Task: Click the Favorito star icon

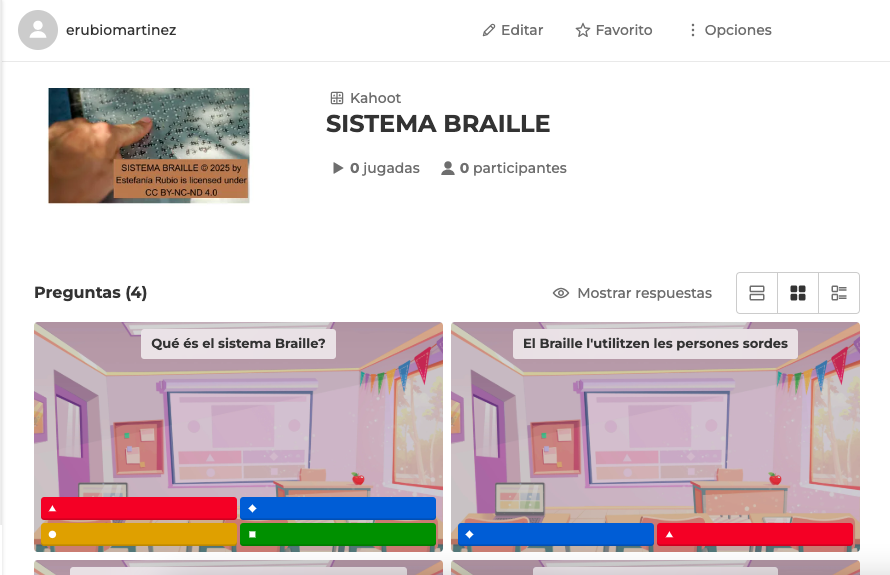Action: coord(583,31)
